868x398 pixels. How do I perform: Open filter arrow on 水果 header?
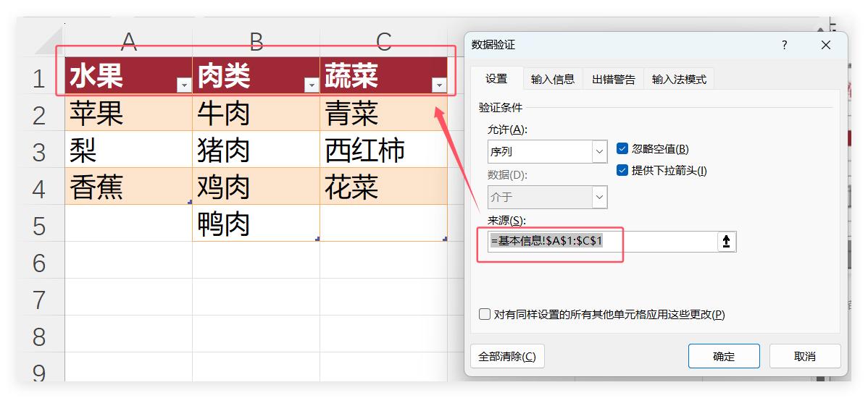pos(184,85)
